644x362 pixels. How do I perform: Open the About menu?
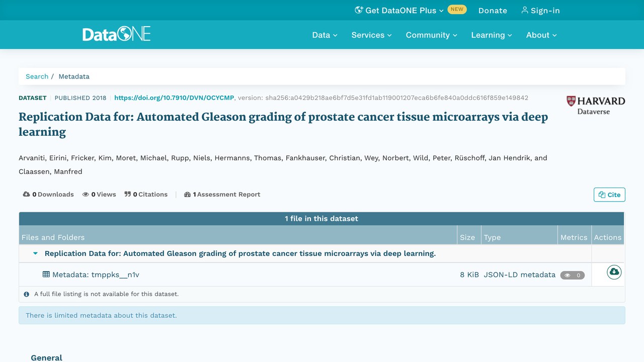pyautogui.click(x=541, y=35)
